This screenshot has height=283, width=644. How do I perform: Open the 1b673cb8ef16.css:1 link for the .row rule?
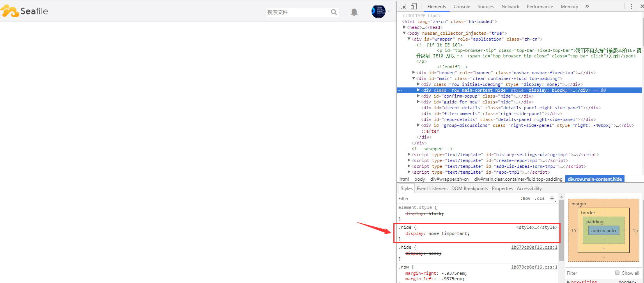534,267
